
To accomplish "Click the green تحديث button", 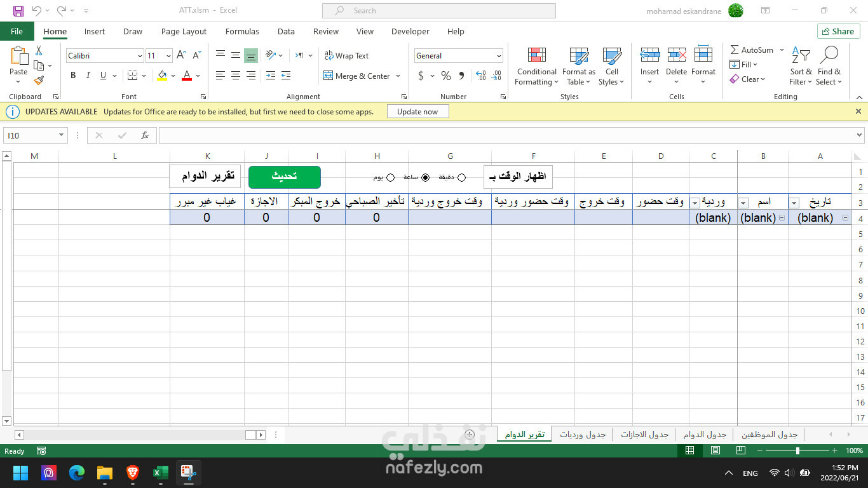I will pos(285,177).
